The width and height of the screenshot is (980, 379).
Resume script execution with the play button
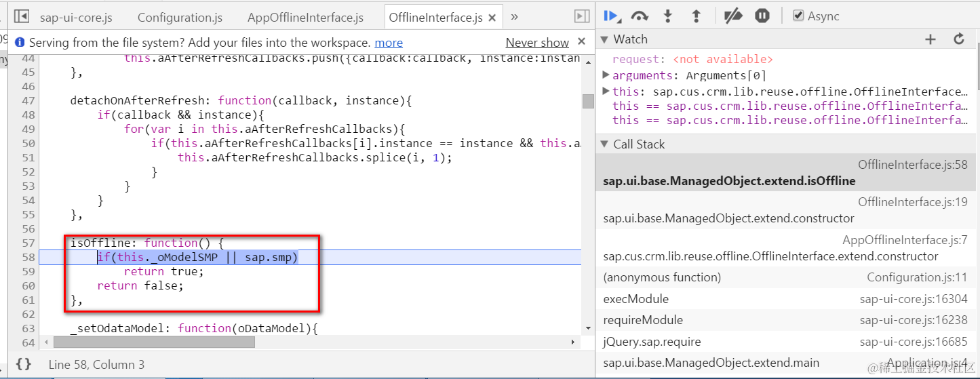[x=612, y=16]
